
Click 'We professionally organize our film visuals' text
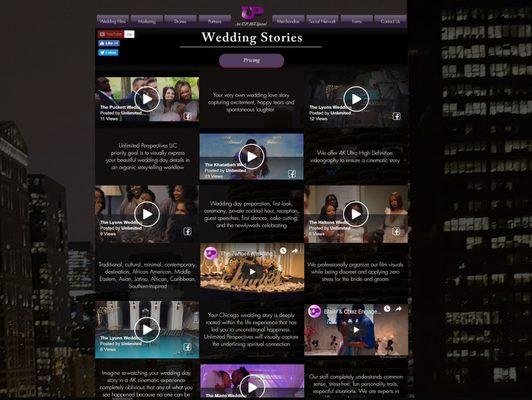tap(355, 272)
